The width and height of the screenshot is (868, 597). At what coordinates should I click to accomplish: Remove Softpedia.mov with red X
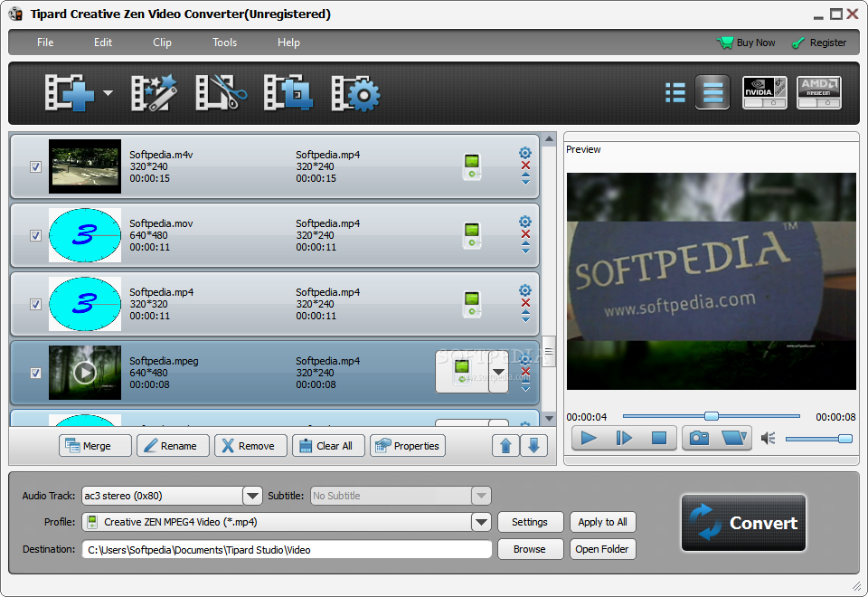[525, 234]
